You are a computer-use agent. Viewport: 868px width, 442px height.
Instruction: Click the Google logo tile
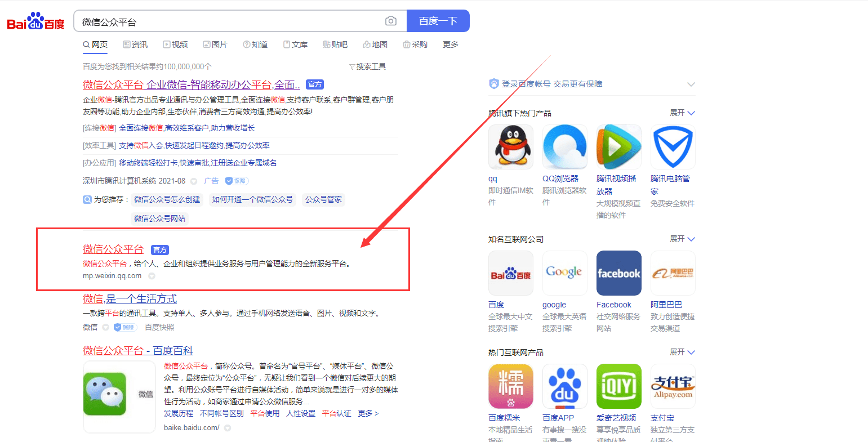(x=565, y=273)
